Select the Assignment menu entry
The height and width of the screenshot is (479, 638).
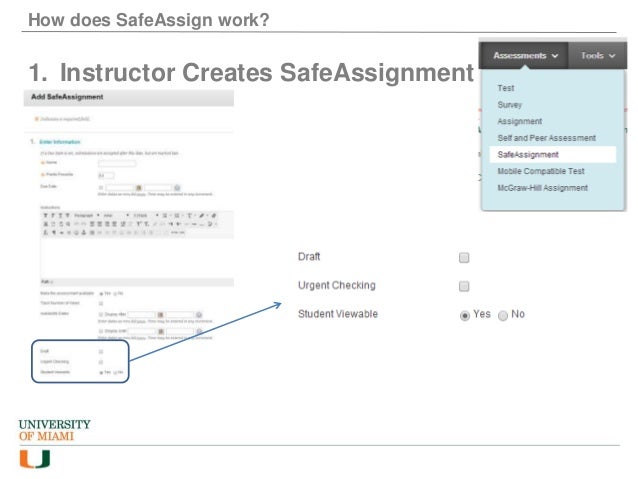tap(520, 121)
